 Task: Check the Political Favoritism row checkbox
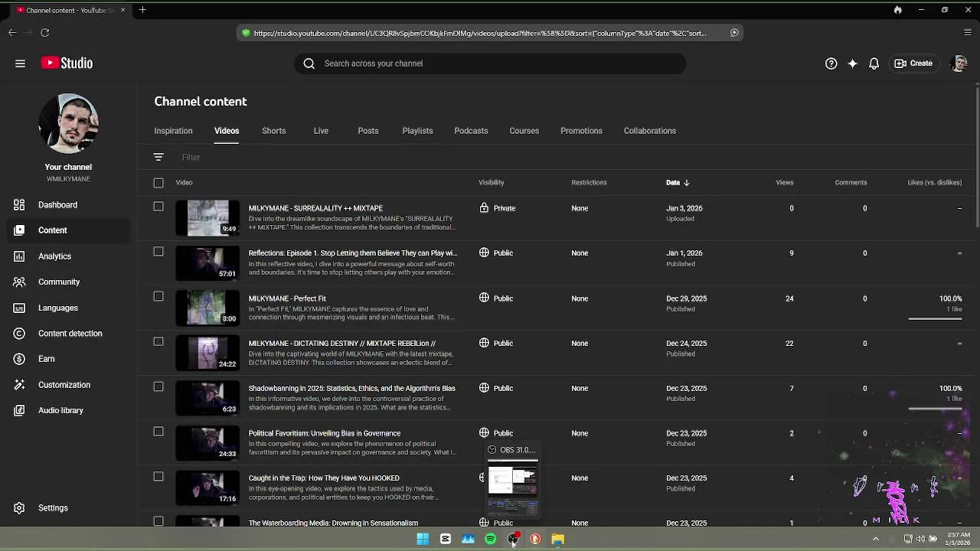pos(158,432)
